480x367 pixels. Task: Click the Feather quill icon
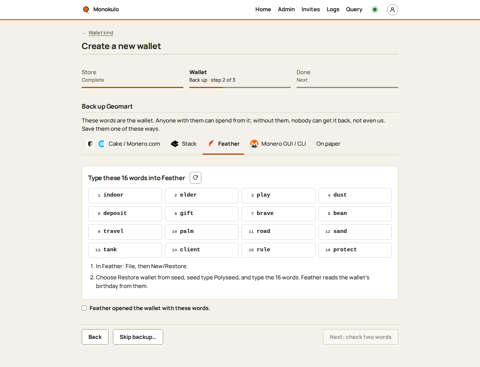click(x=211, y=144)
